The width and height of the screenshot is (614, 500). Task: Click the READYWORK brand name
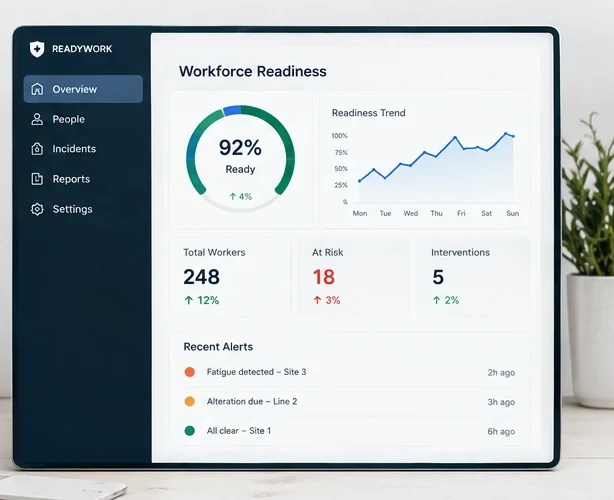(x=82, y=49)
